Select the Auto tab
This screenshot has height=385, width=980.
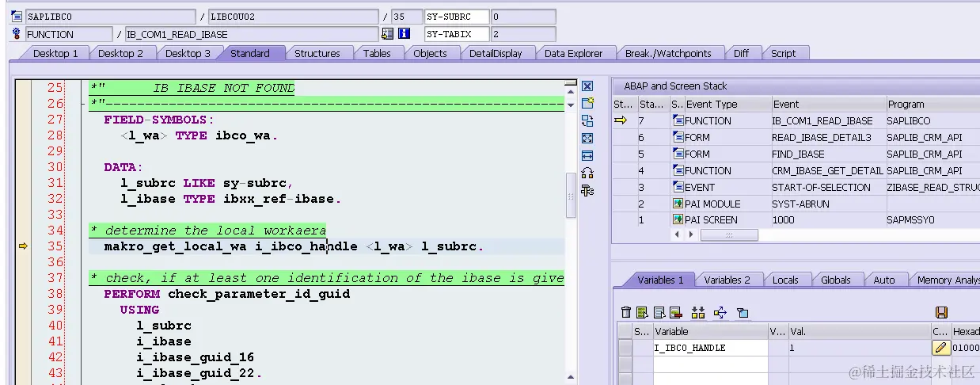(884, 280)
